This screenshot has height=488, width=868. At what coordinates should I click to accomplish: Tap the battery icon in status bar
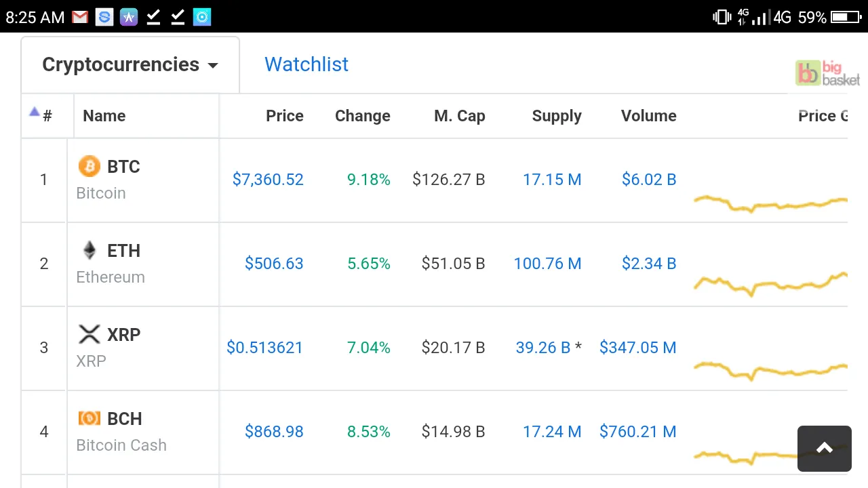click(x=846, y=17)
